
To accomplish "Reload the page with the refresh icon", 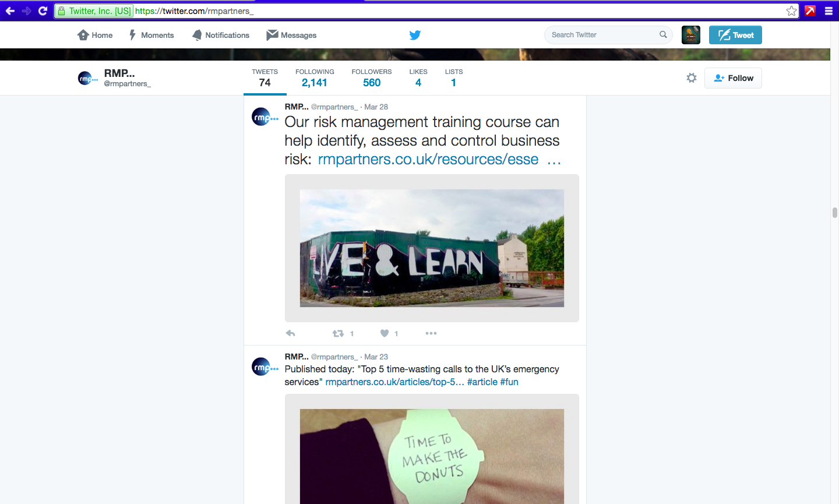I will (43, 10).
